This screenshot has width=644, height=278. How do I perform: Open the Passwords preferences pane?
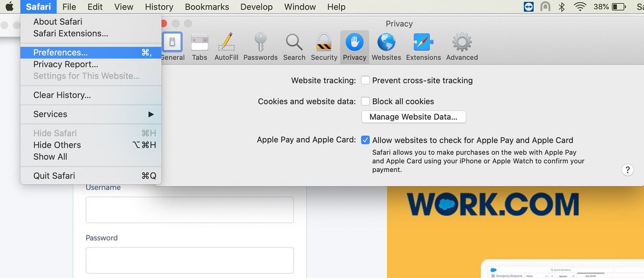click(260, 46)
